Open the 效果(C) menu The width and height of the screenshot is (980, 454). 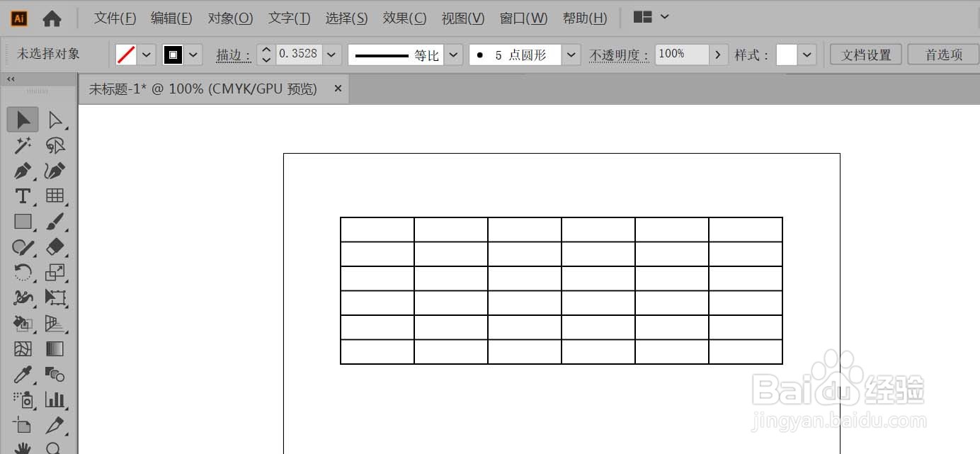click(404, 18)
